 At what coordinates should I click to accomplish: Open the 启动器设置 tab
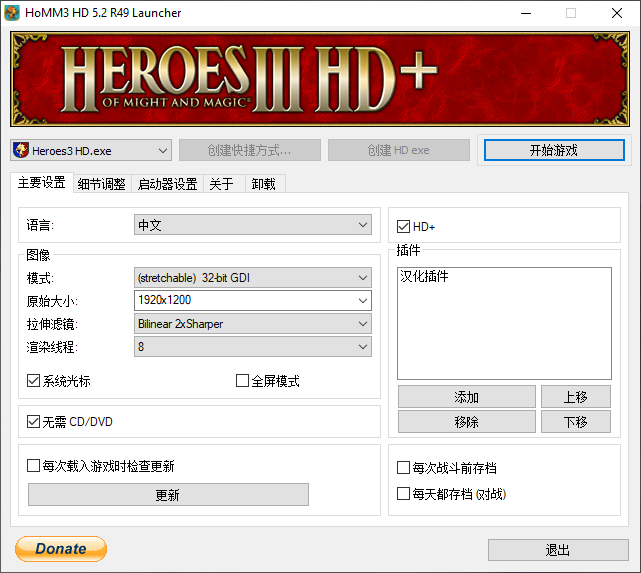tap(168, 184)
